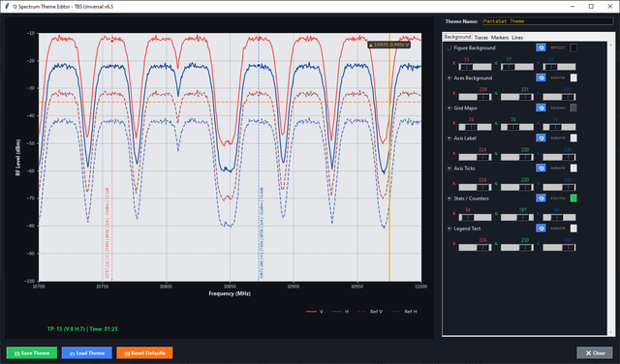Click the Axes Background blue slider
The image size is (620, 364).
559,97
